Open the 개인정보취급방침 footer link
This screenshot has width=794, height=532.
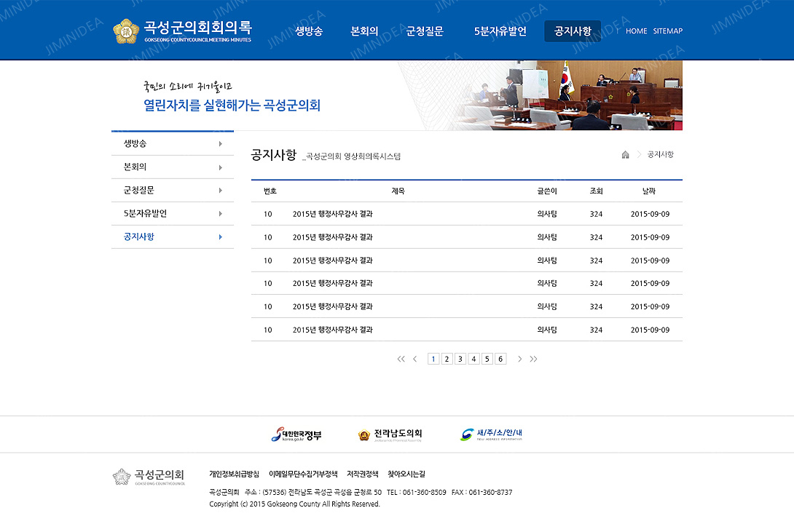tap(234, 475)
